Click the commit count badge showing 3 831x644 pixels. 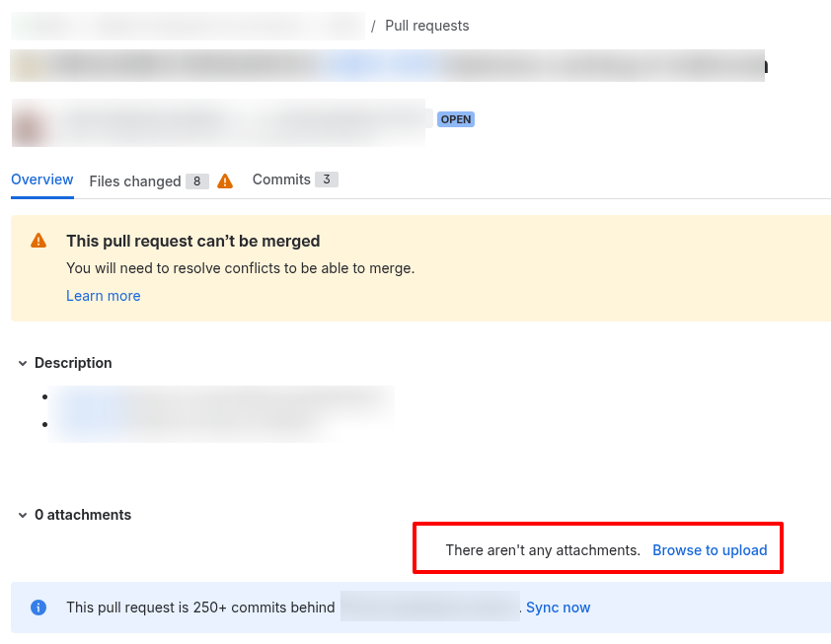pyautogui.click(x=327, y=179)
